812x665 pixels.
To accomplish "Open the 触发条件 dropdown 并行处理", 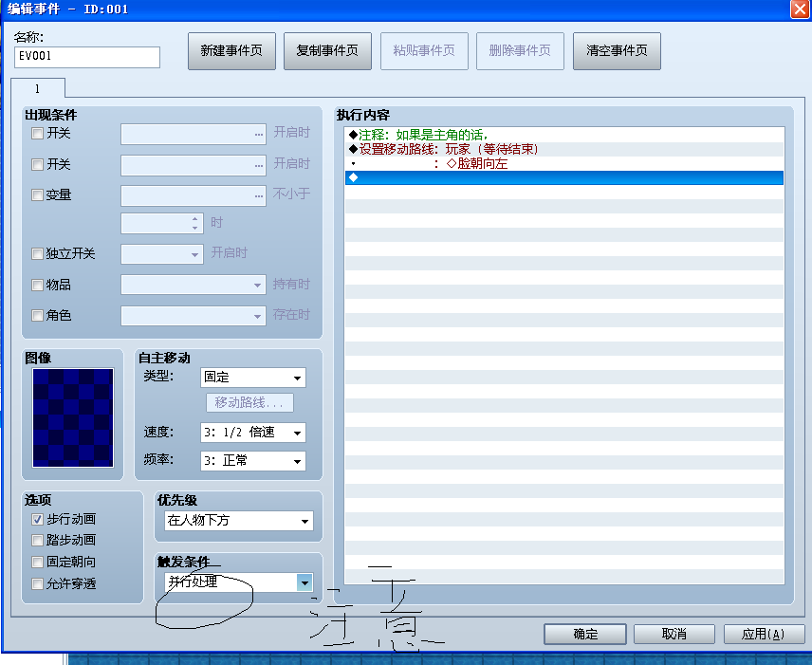I will pyautogui.click(x=239, y=582).
